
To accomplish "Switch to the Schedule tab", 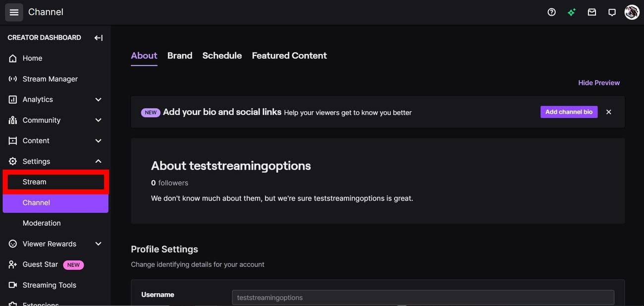I will point(222,55).
